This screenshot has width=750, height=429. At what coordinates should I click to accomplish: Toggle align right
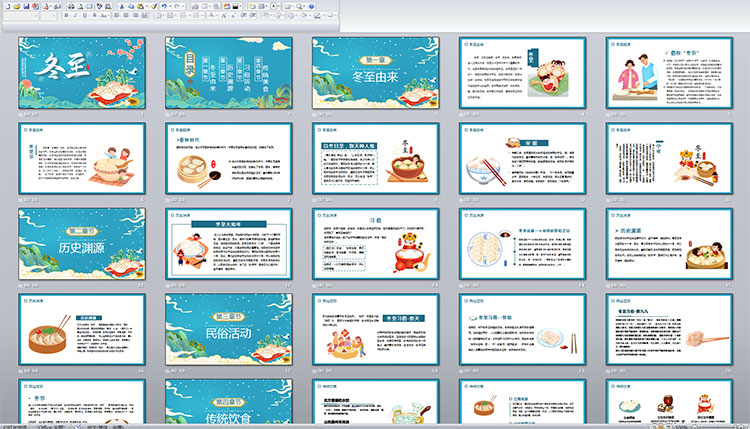click(135, 16)
